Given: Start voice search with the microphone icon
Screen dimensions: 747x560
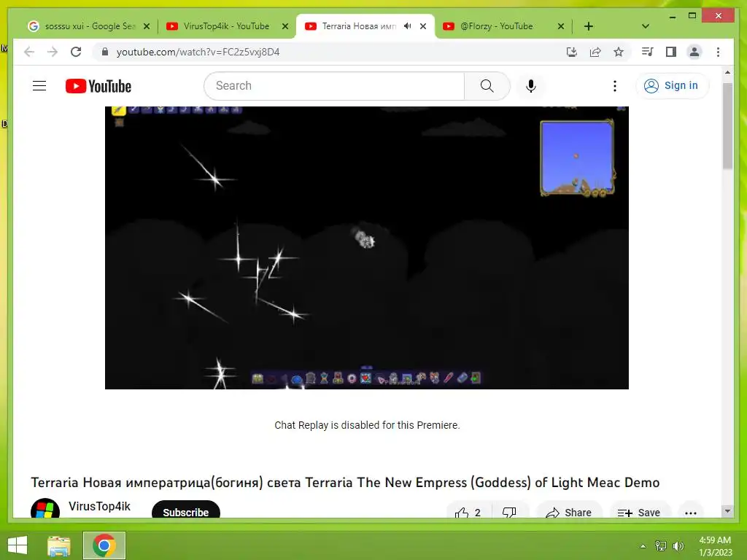Looking at the screenshot, I should coord(531,86).
